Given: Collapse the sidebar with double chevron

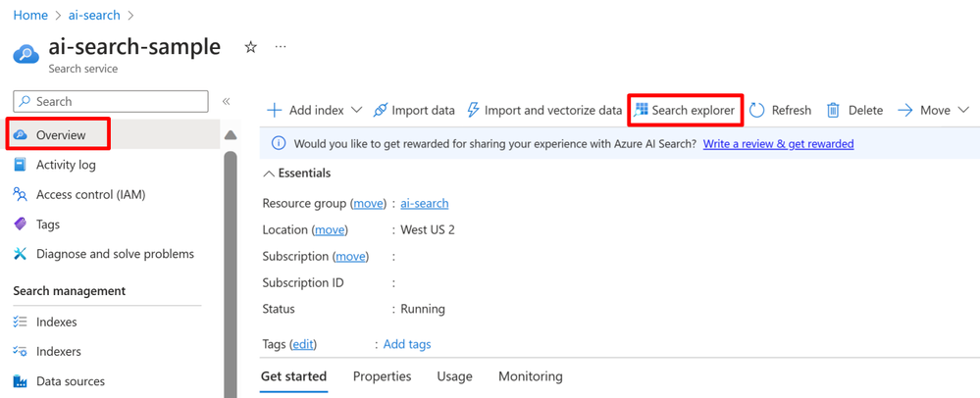Looking at the screenshot, I should (x=227, y=101).
